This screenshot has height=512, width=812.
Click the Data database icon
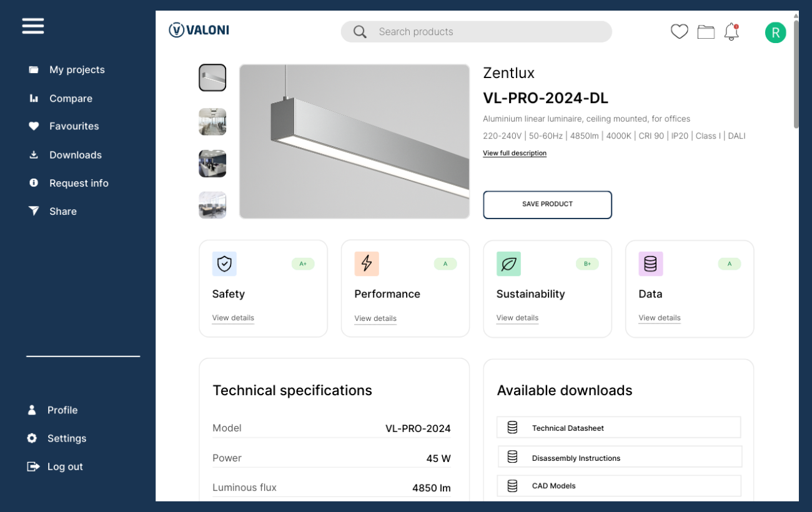650,264
